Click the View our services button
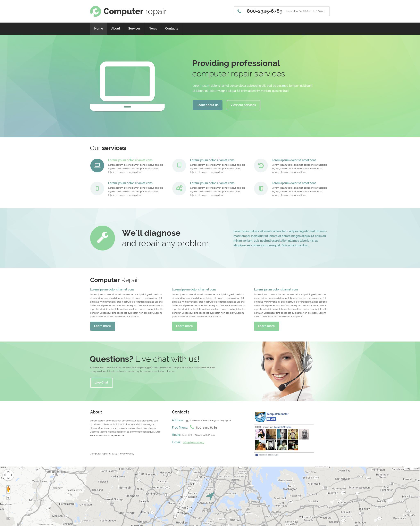Screen dimensions: 420x526 [243, 105]
